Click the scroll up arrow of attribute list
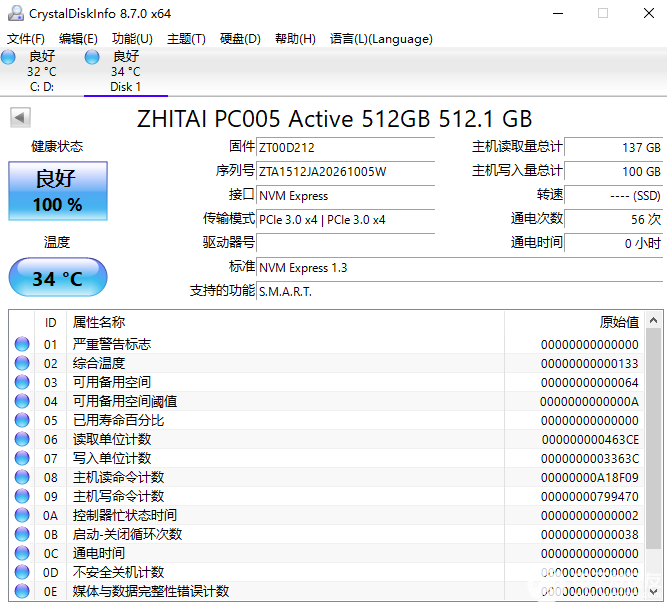The height and width of the screenshot is (605, 667). tap(654, 320)
